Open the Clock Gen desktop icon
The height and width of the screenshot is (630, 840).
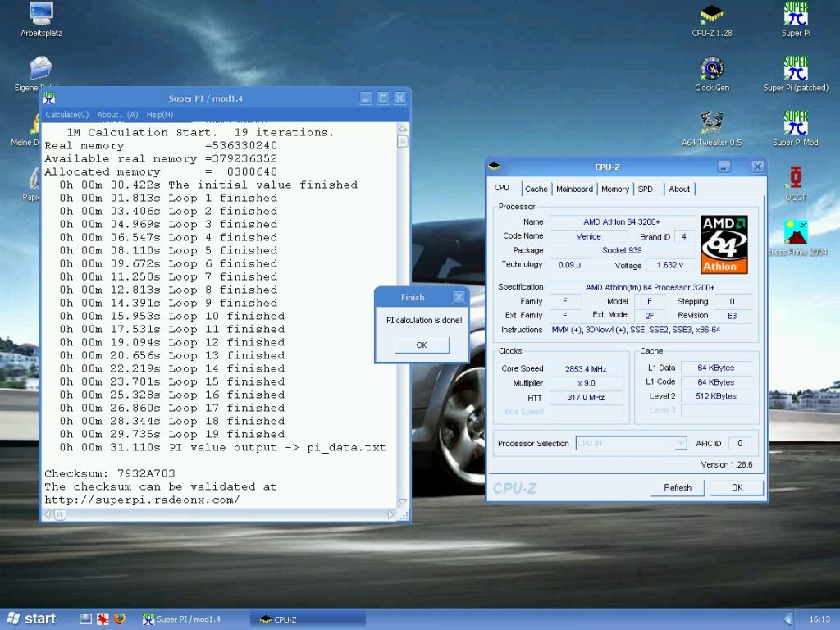(x=712, y=74)
